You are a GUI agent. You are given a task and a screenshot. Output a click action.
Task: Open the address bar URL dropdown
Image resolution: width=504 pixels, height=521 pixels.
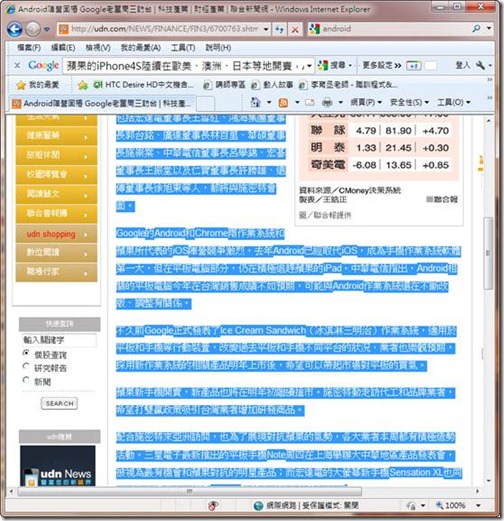266,29
